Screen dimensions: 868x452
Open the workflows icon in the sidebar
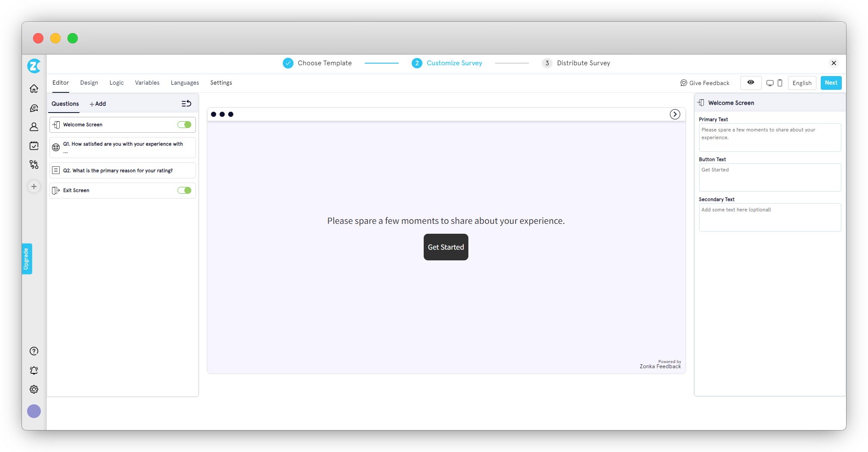point(34,165)
